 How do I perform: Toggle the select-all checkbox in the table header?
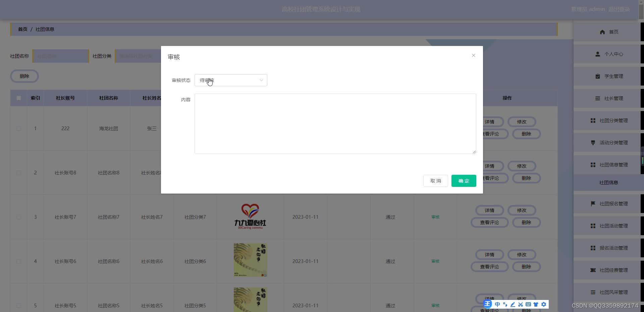click(19, 98)
